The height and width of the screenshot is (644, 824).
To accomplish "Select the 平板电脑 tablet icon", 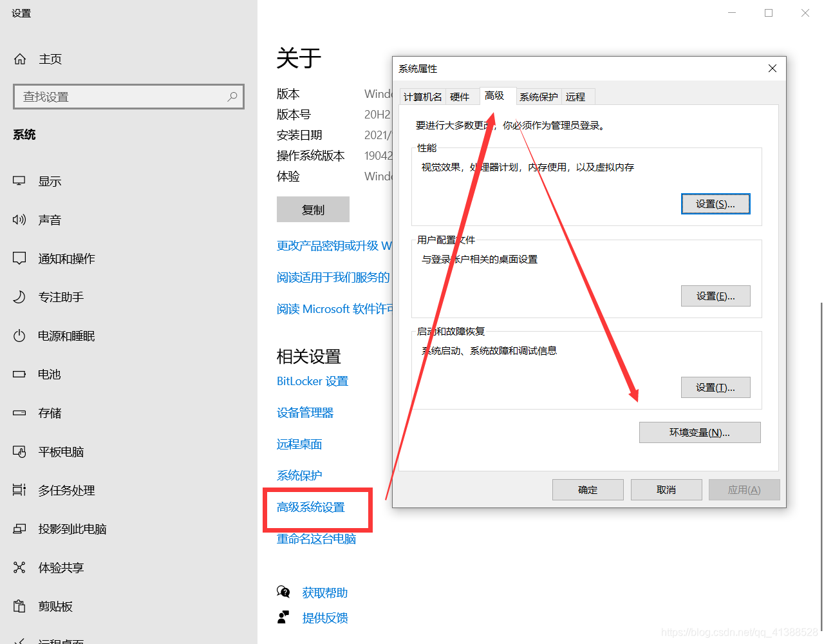I will [x=19, y=452].
